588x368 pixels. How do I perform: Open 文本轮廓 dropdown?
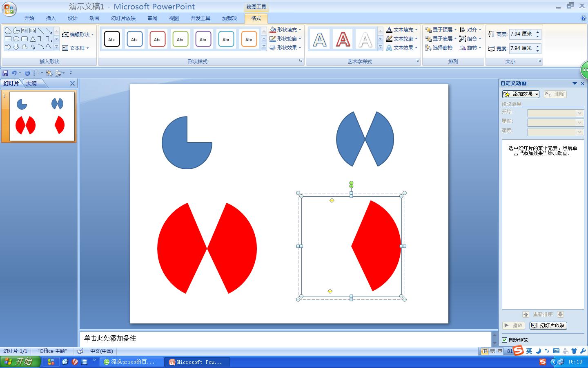402,38
